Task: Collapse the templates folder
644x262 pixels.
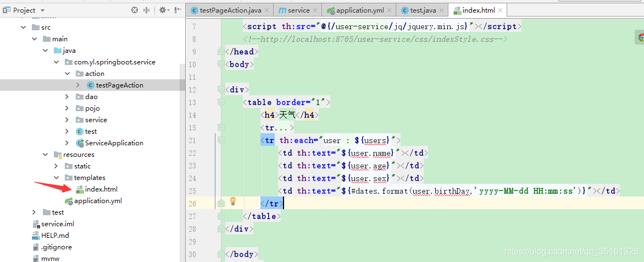Action: point(57,178)
